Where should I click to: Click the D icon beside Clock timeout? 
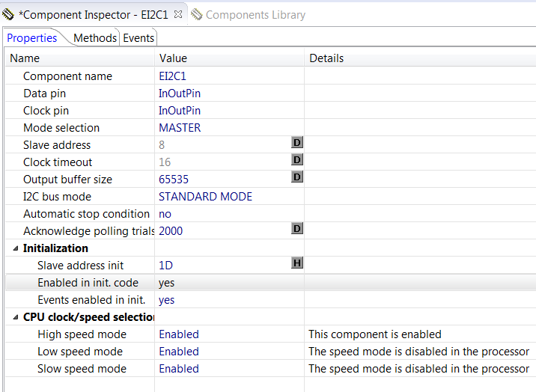pyautogui.click(x=296, y=159)
